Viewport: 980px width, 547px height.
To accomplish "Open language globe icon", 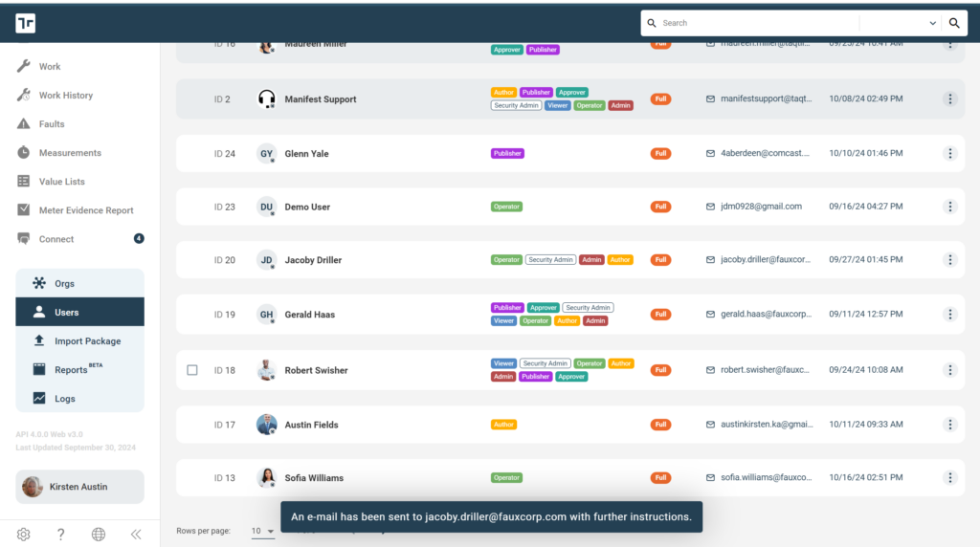I will pyautogui.click(x=99, y=534).
